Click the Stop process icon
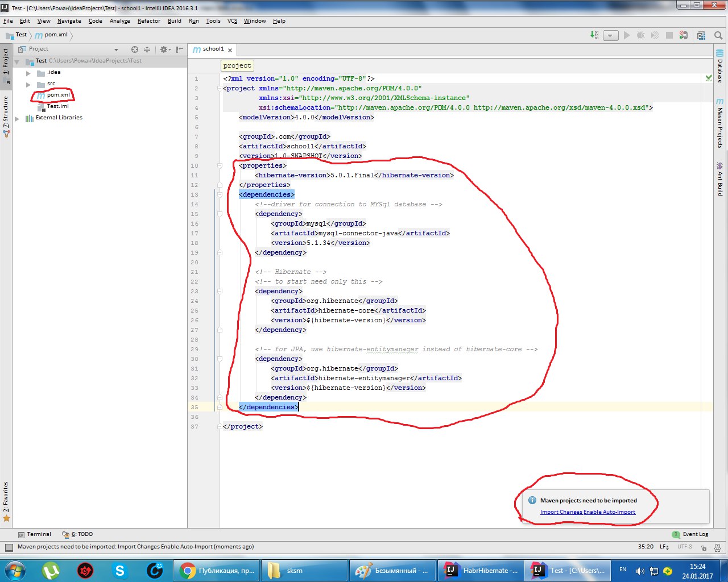The image size is (728, 582). tap(669, 35)
